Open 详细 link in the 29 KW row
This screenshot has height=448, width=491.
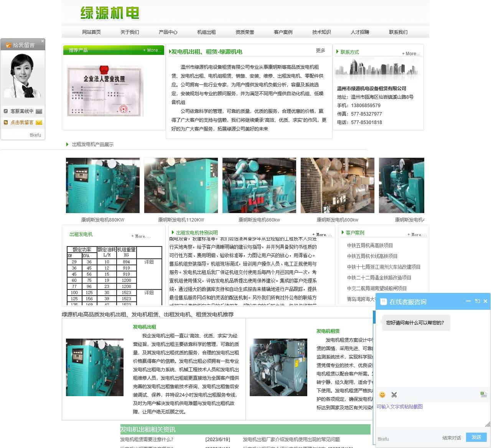149,262
